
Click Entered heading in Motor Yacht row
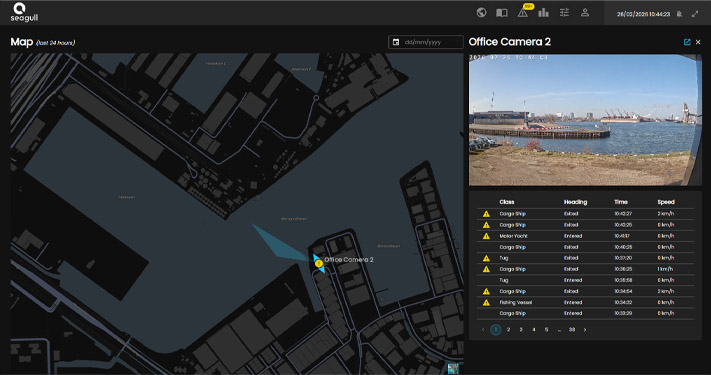(573, 236)
